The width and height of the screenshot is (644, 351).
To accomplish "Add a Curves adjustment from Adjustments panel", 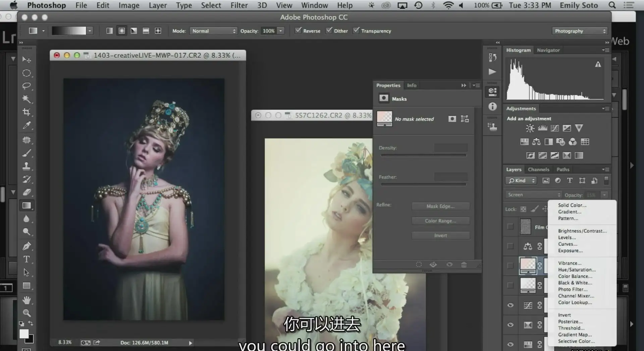I will [555, 128].
